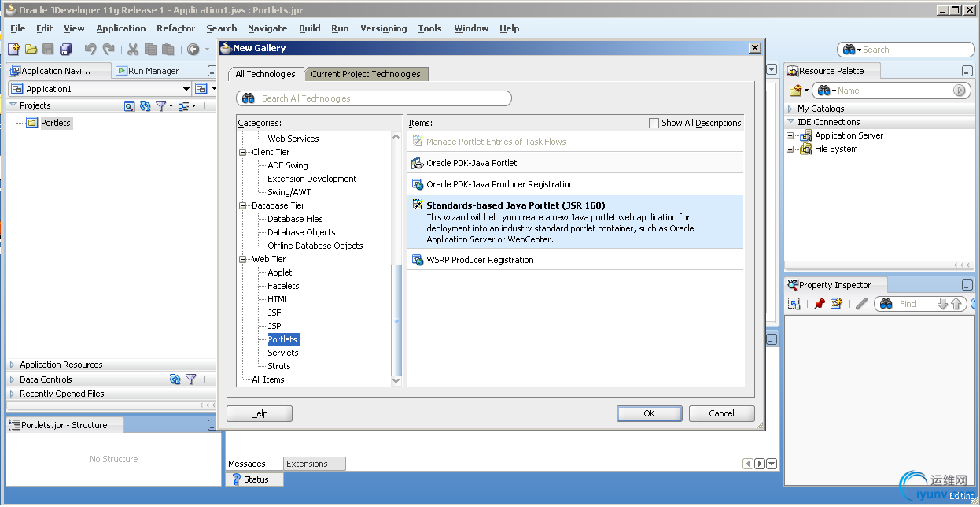
Task: Click the Data Controls refresh icon
Action: click(x=175, y=379)
